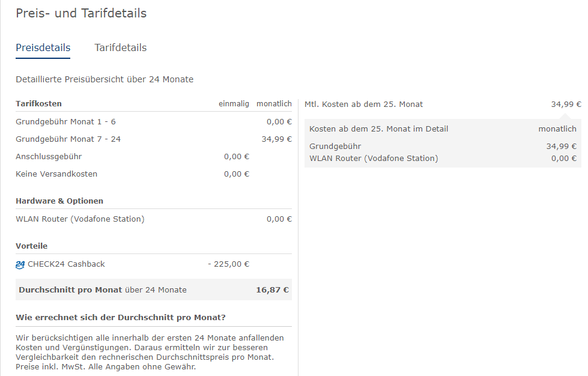The image size is (588, 376).
Task: Click the Grundgebühr Monat 1 - 6 row
Action: coord(154,121)
